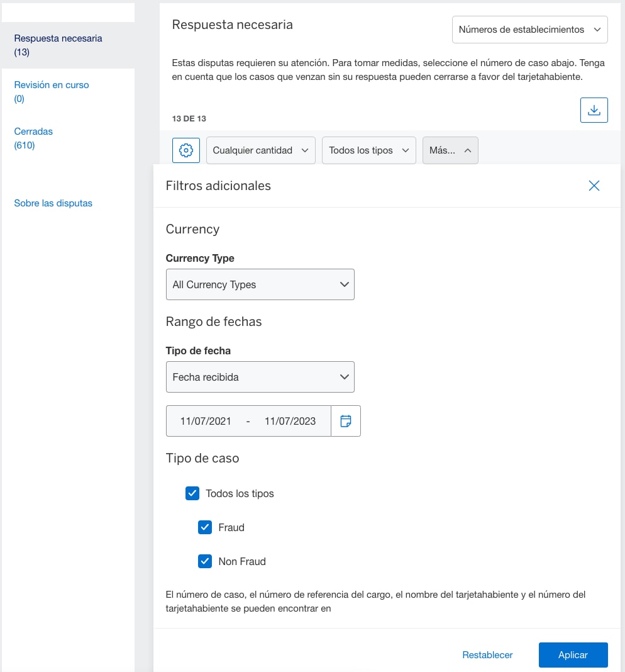Collapse the Más... filter panel

pyautogui.click(x=450, y=150)
